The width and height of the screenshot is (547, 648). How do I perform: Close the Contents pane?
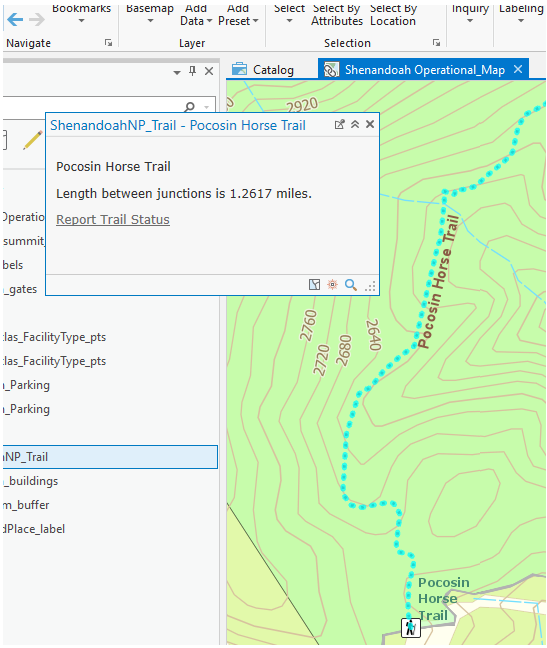coord(209,71)
